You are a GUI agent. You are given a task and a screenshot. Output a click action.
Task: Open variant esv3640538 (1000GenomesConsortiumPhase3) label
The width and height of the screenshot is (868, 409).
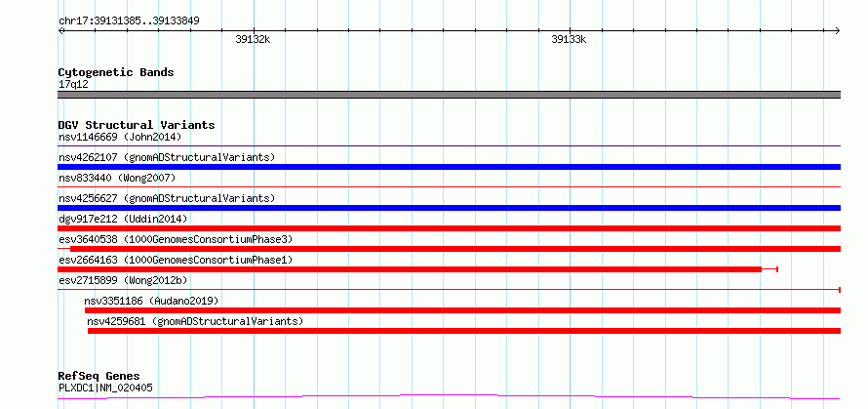pyautogui.click(x=176, y=239)
